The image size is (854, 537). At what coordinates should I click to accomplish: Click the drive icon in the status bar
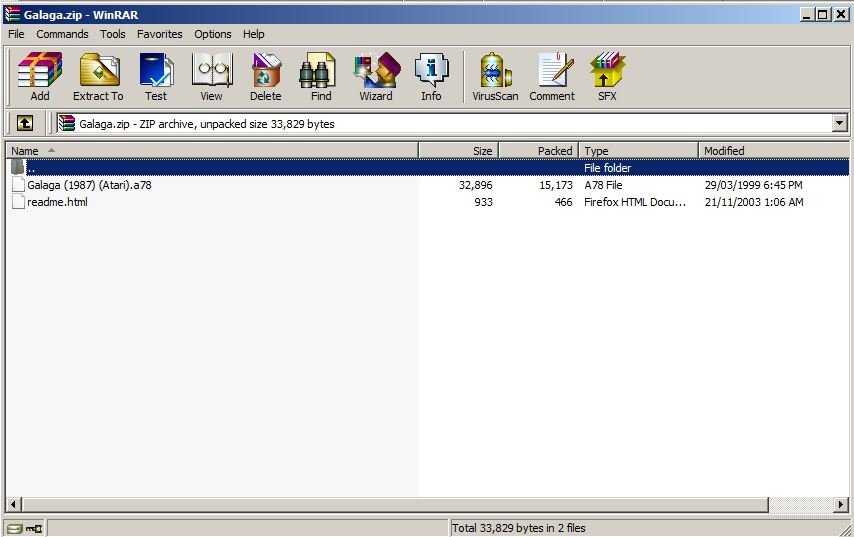pos(15,528)
